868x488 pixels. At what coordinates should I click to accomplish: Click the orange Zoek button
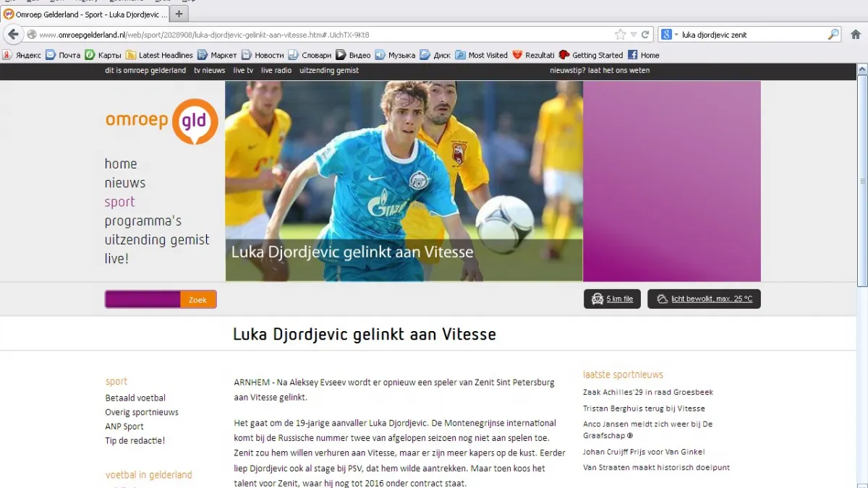tap(198, 299)
